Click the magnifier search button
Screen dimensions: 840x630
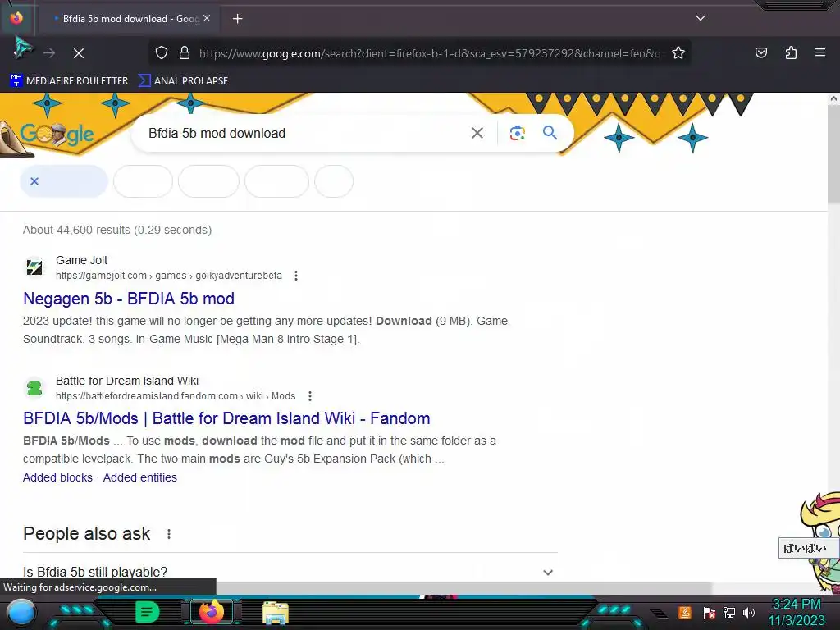click(550, 132)
